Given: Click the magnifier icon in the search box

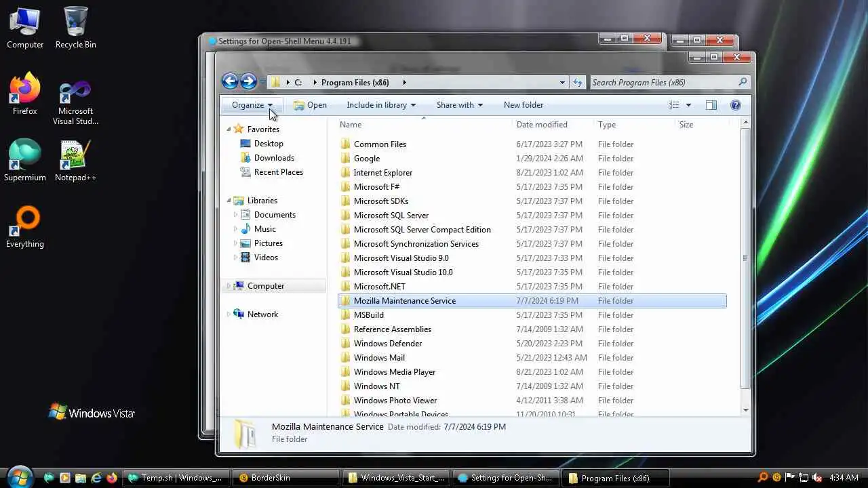Looking at the screenshot, I should point(743,82).
